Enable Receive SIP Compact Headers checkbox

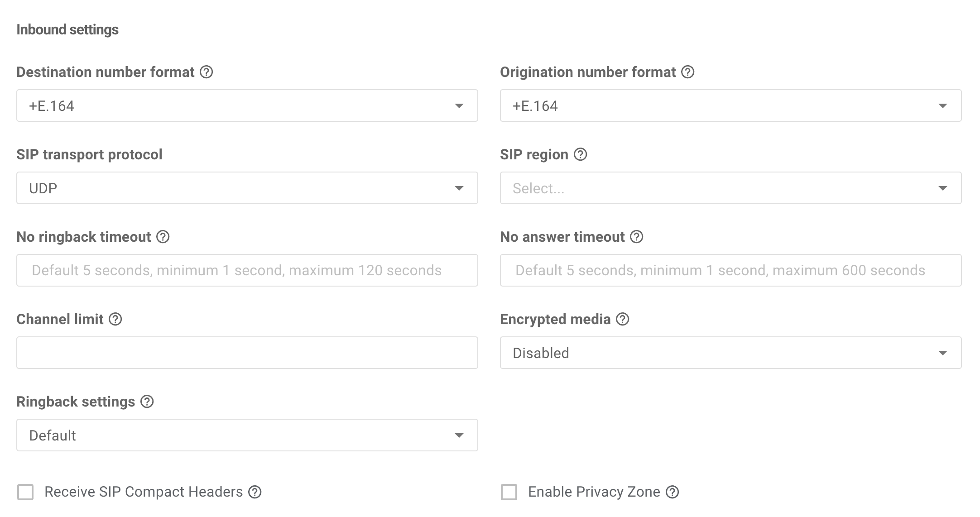(x=25, y=492)
